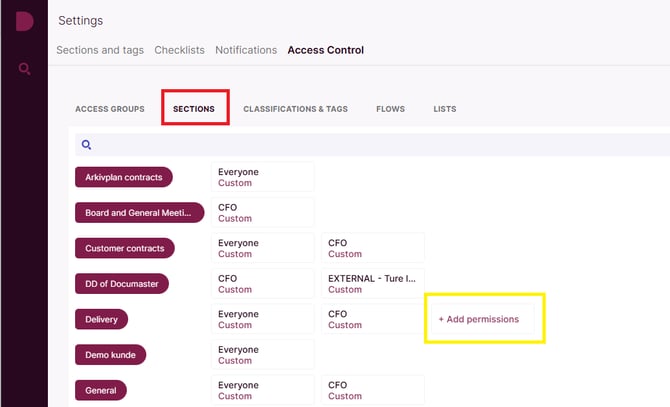
Task: Select the Arkivplan contracts section tag
Action: point(124,177)
